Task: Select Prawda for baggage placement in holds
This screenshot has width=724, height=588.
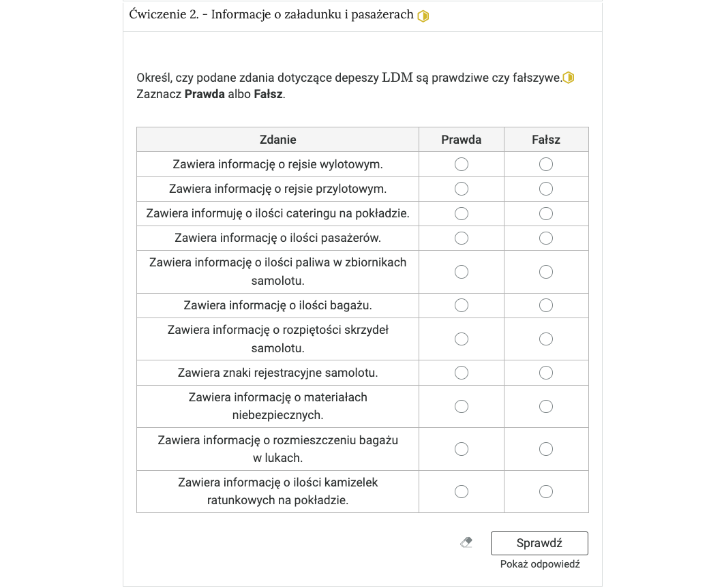Action: [x=462, y=448]
